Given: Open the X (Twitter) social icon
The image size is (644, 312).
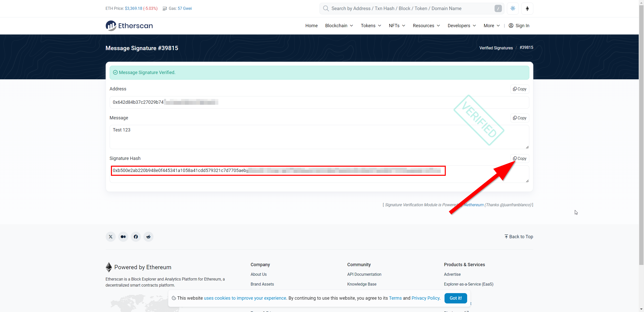Looking at the screenshot, I should [x=111, y=237].
